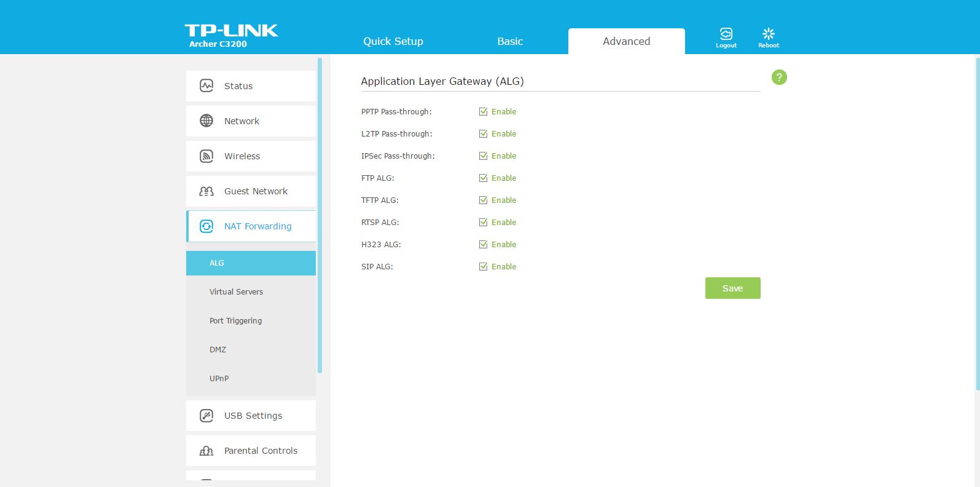Collapse the NAT Forwarding menu label
This screenshot has height=487, width=980.
pyautogui.click(x=258, y=226)
